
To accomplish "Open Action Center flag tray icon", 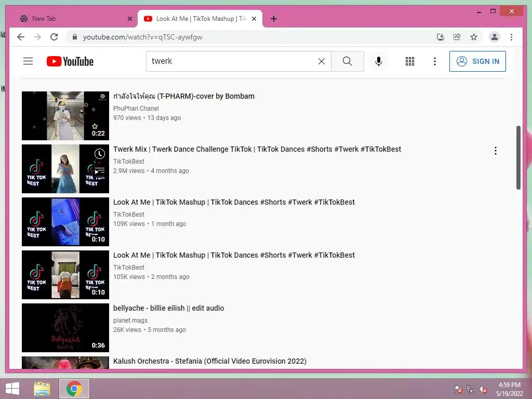I will click(458, 389).
